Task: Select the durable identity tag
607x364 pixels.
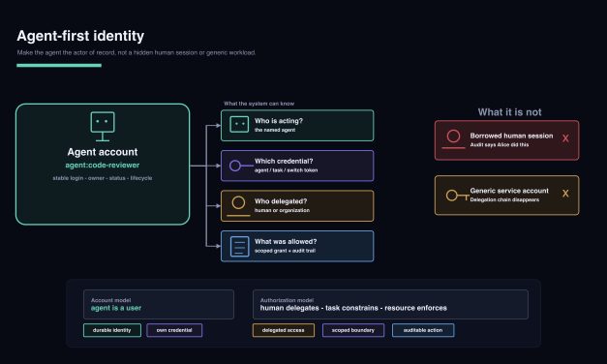Action: (112, 330)
